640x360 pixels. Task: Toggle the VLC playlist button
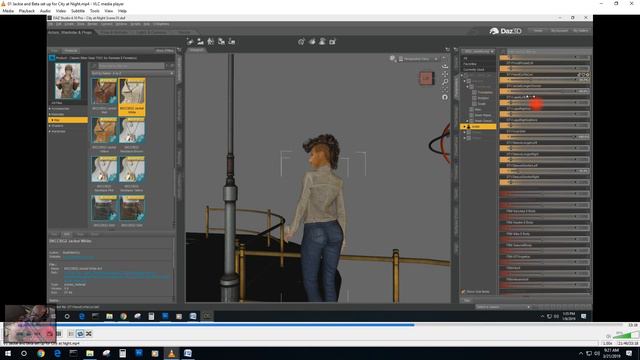71,334
